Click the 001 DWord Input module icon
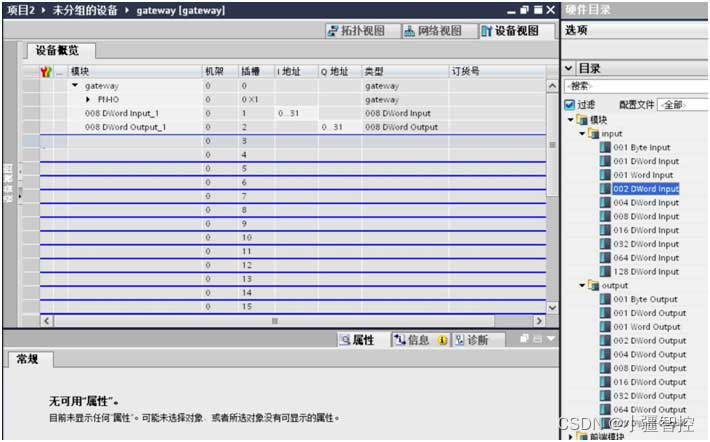Viewport: 710px width, 442px height. coord(605,161)
